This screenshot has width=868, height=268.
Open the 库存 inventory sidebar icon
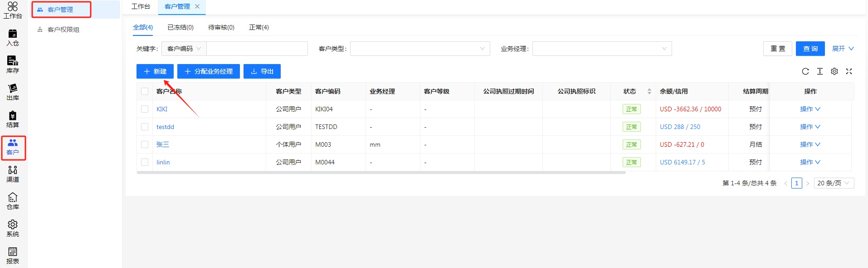pyautogui.click(x=13, y=65)
